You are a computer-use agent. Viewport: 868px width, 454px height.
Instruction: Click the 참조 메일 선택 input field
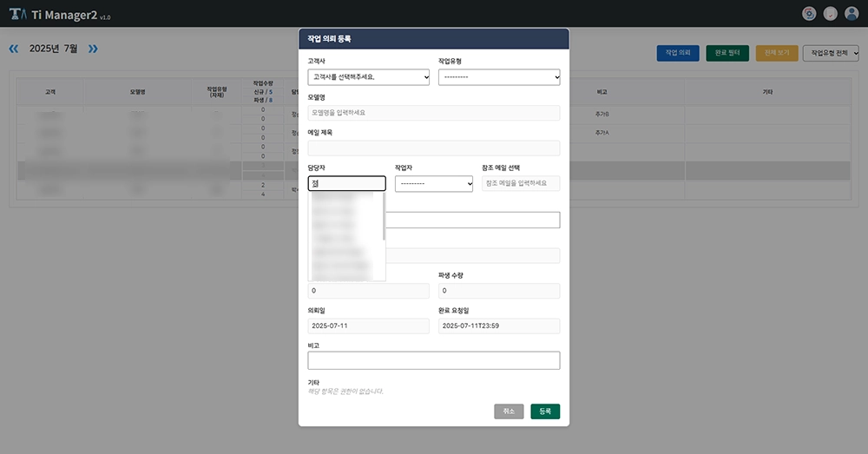[x=521, y=183]
